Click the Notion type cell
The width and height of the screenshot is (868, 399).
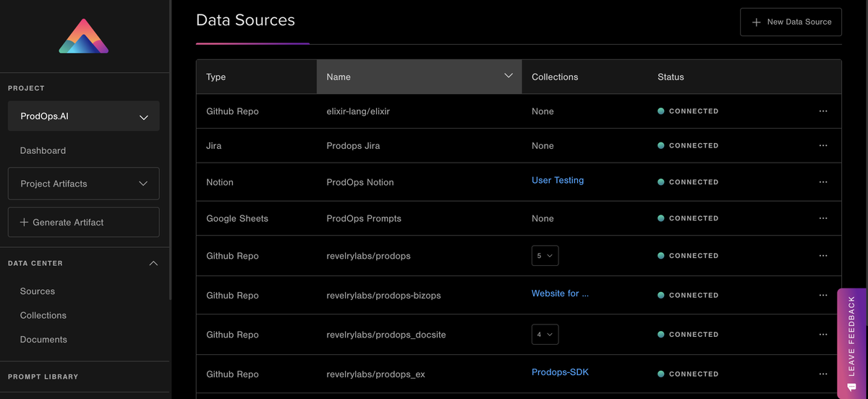(220, 182)
